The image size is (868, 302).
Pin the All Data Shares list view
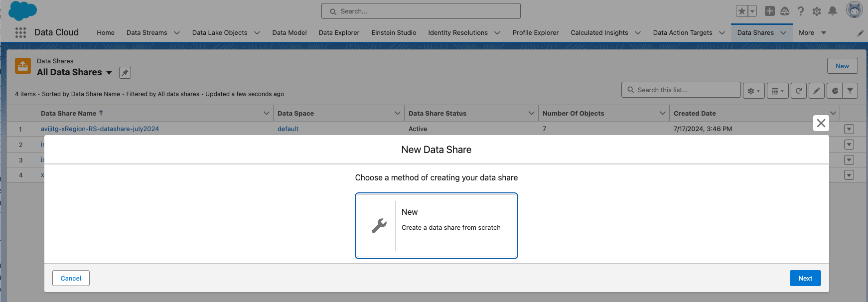point(125,73)
